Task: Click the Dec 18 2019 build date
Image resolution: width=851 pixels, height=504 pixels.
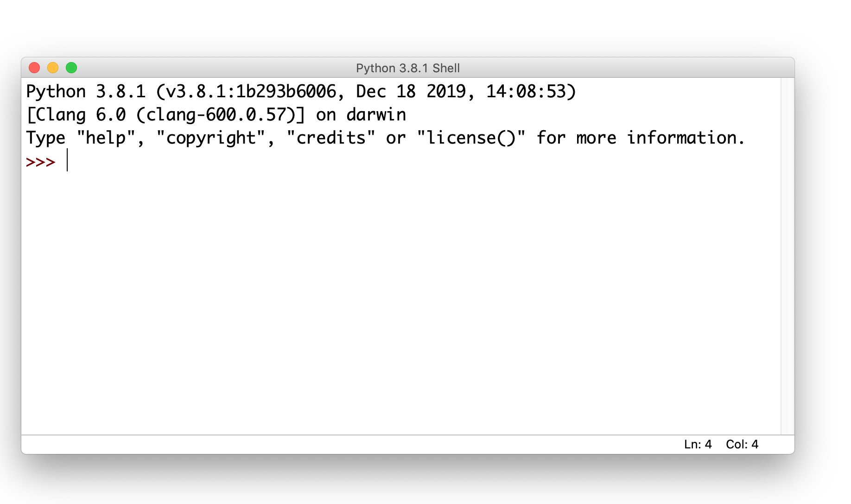Action: [x=411, y=92]
